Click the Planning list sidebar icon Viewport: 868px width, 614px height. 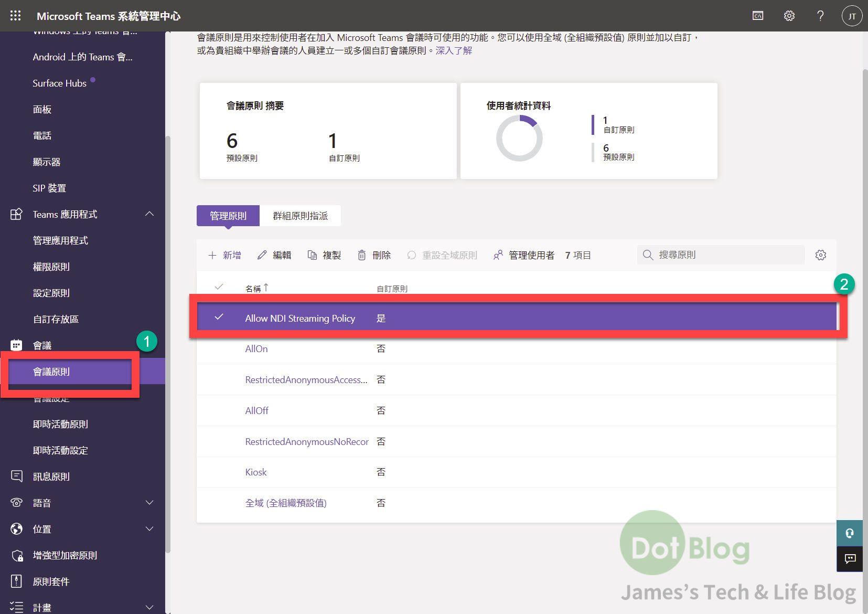(16, 607)
